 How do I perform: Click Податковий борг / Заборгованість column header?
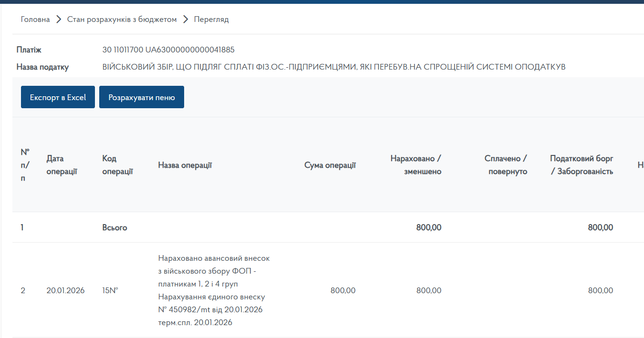pos(581,165)
